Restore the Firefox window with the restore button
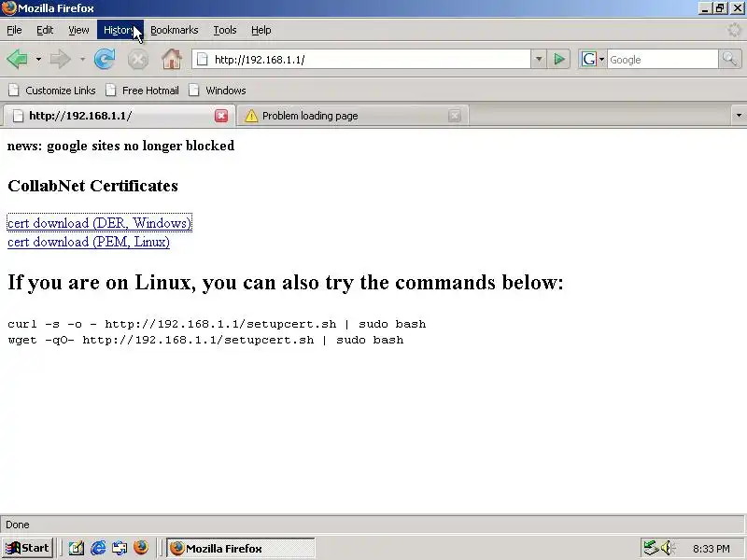This screenshot has width=747, height=560. tap(720, 8)
